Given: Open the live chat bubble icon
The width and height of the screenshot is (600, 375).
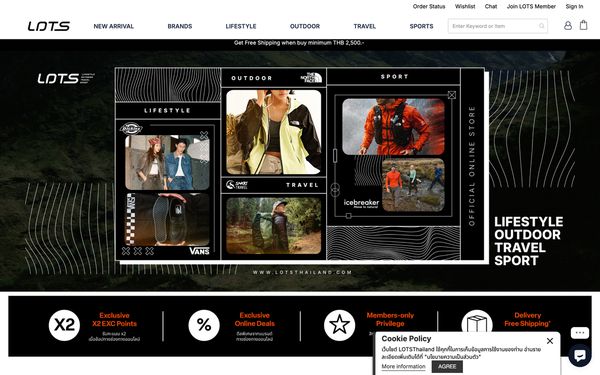Looking at the screenshot, I should pyautogui.click(x=580, y=355).
